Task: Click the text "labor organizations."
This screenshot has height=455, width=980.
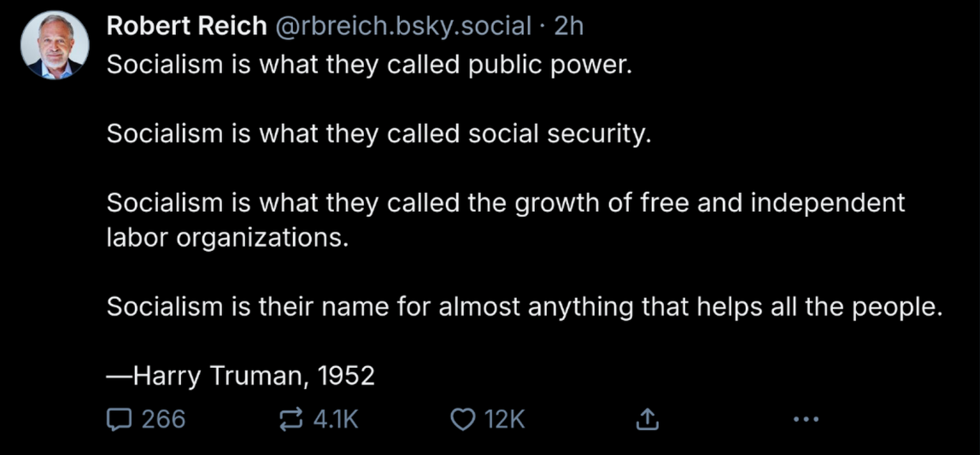Action: [x=227, y=238]
